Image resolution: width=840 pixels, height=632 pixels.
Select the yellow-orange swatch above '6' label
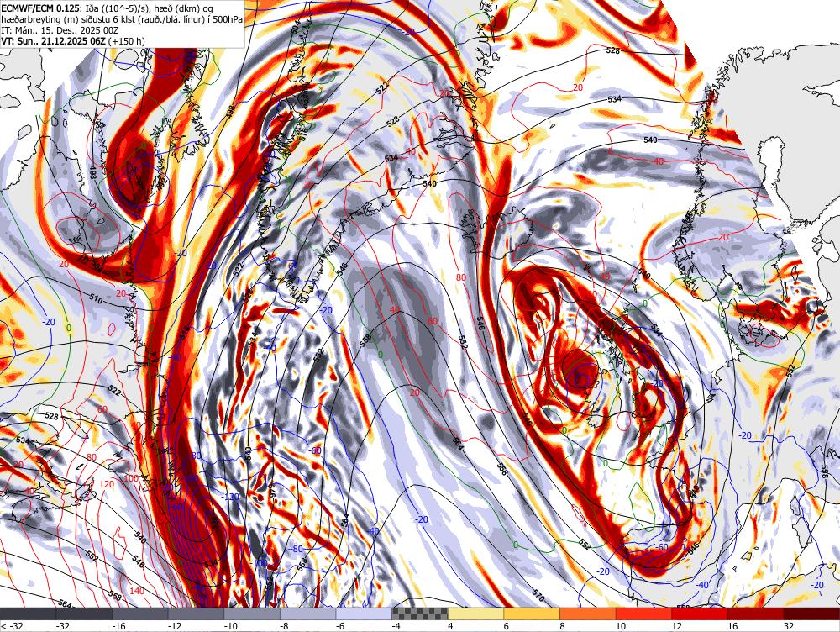(532, 614)
